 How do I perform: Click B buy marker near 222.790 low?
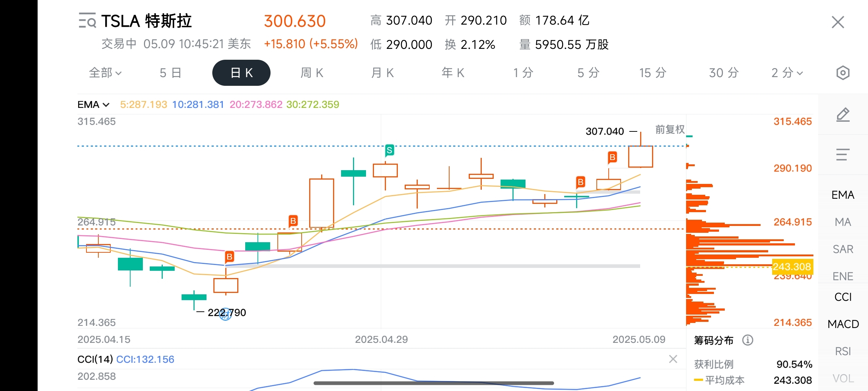[x=229, y=257]
